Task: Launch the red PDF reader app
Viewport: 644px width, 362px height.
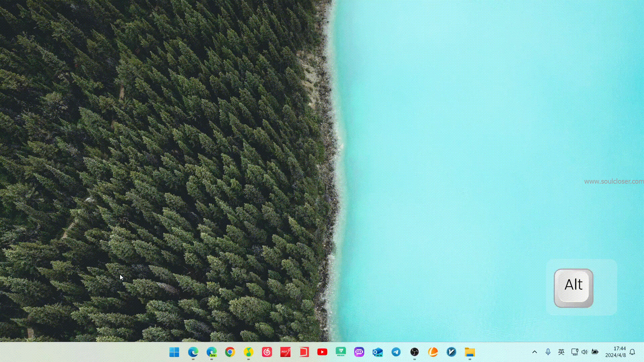Action: coord(285,352)
